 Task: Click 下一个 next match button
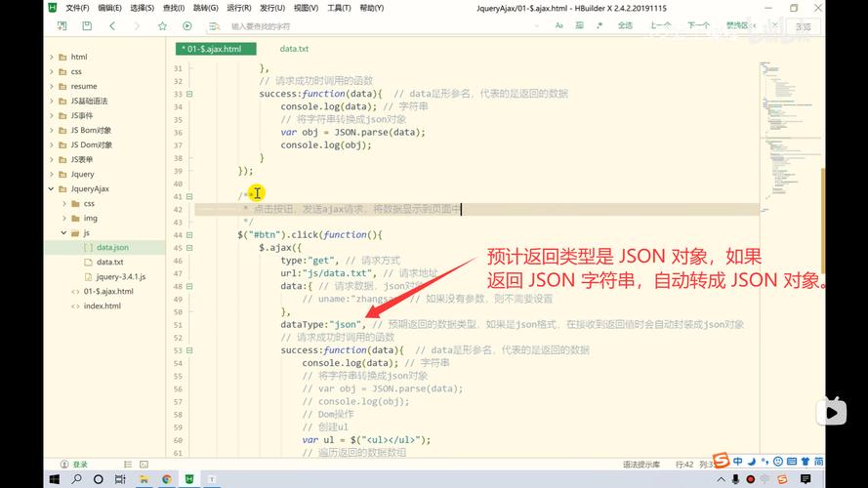pos(698,25)
